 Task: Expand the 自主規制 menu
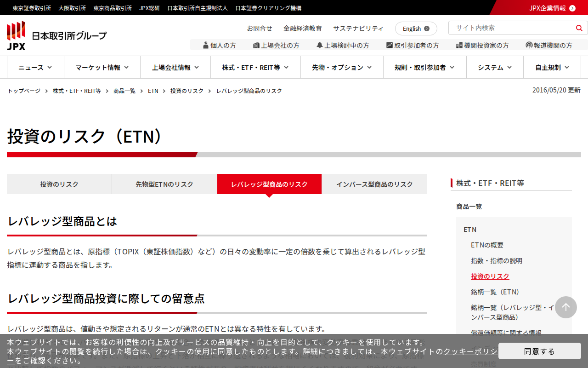pyautogui.click(x=552, y=67)
